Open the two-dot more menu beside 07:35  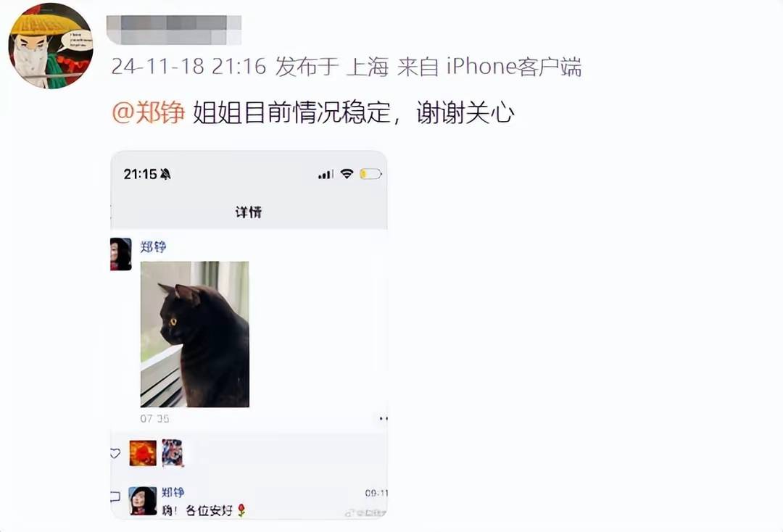383,418
